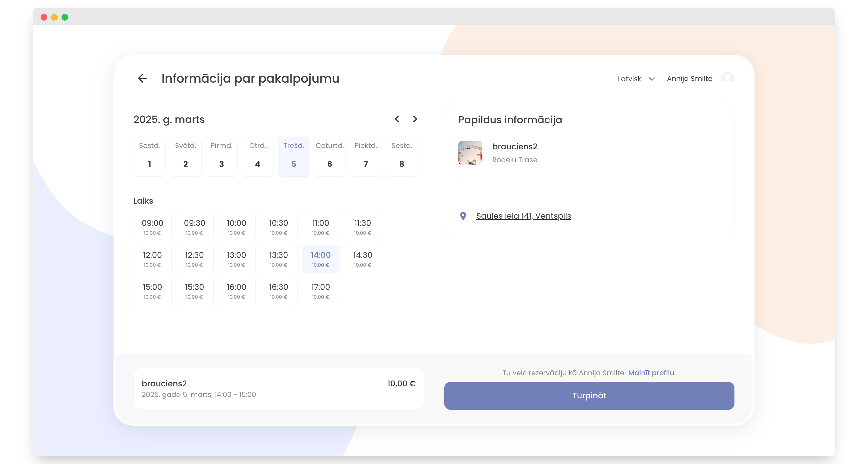Open Annija Smilte account menu
Image resolution: width=868 pixels, height=464 pixels.
click(689, 78)
